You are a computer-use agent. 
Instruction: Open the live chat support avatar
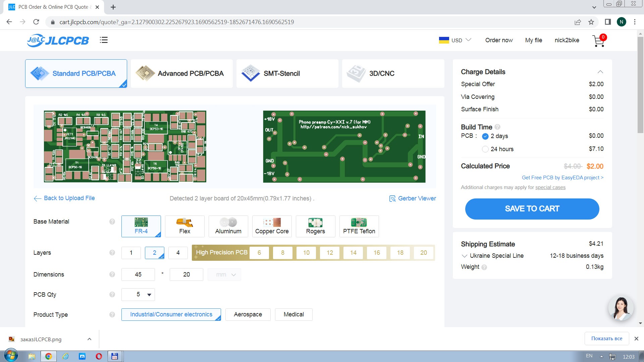click(621, 308)
